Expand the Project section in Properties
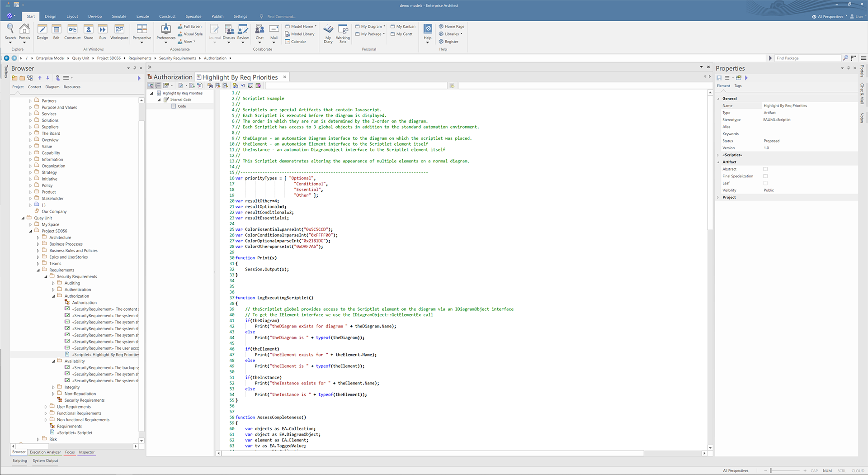 tap(718, 197)
